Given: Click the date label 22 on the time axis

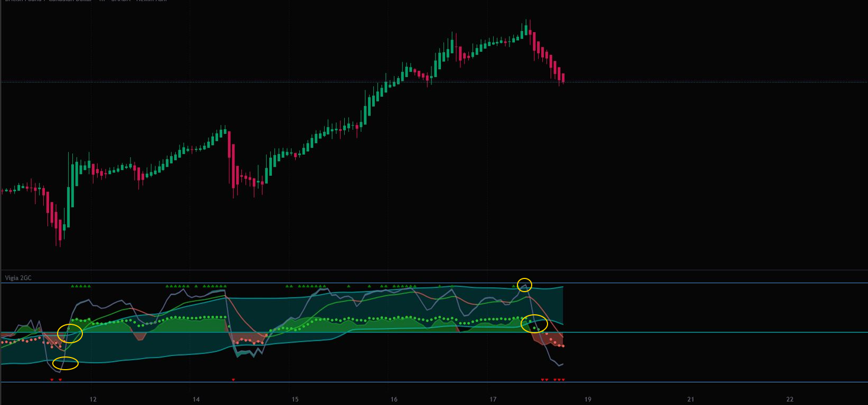Looking at the screenshot, I should pyautogui.click(x=790, y=399).
